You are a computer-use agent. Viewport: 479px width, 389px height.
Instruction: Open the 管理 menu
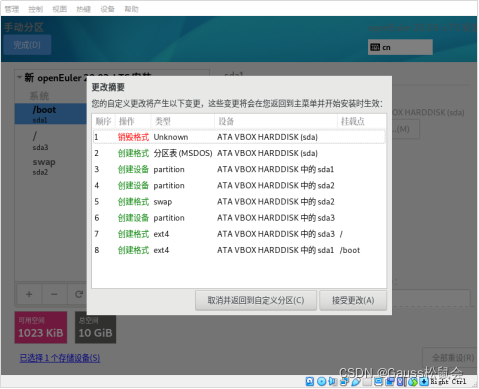click(x=12, y=9)
